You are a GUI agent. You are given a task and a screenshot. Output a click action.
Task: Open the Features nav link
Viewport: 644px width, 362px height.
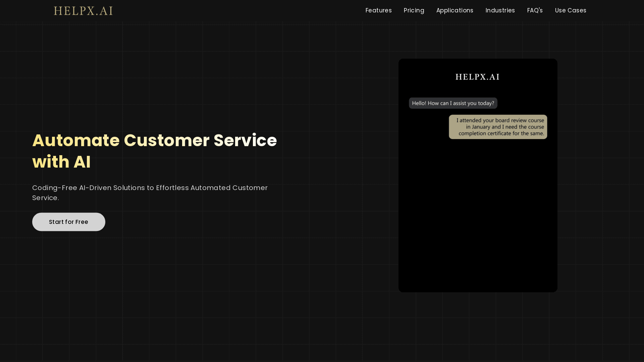(378, 10)
